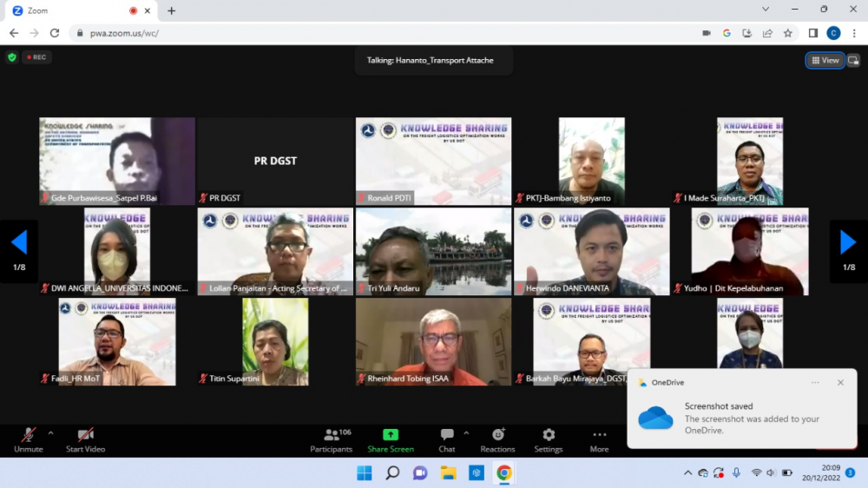Go back in browser
Screen dimensions: 868x488
point(14,33)
